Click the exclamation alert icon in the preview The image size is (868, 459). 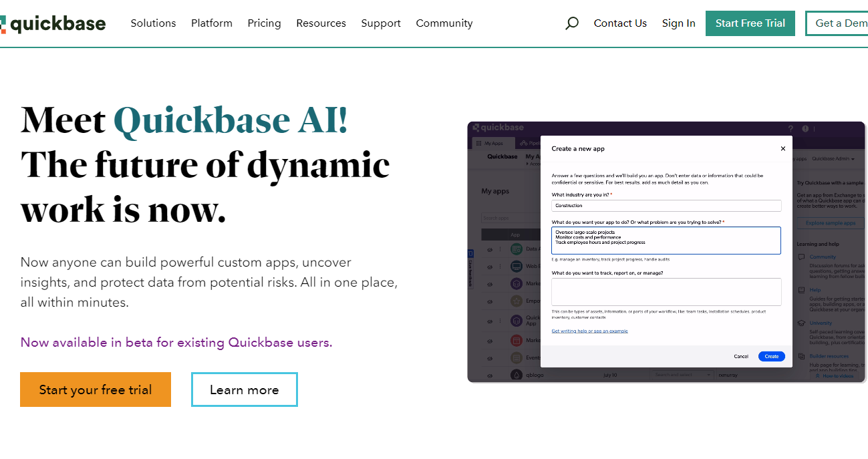(805, 128)
